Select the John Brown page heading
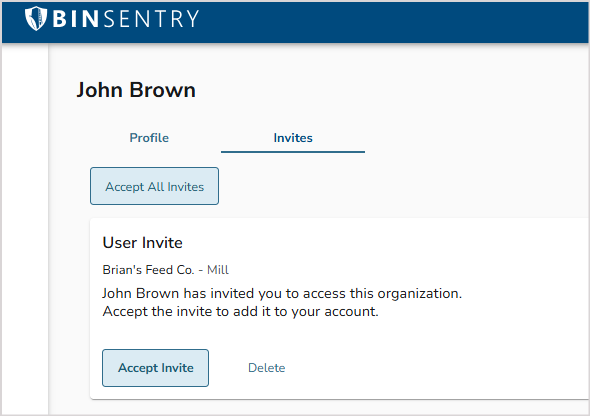 coord(136,90)
